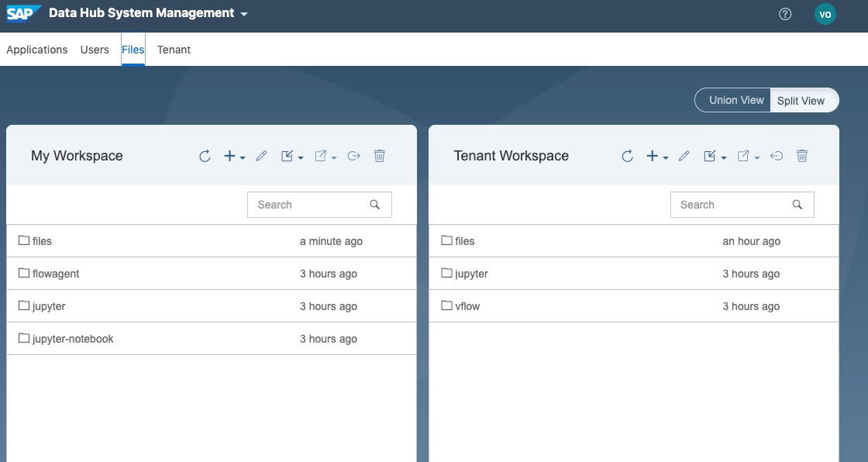This screenshot has height=462, width=868.
Task: Delete using the trash icon in My Workspace
Action: click(x=379, y=156)
